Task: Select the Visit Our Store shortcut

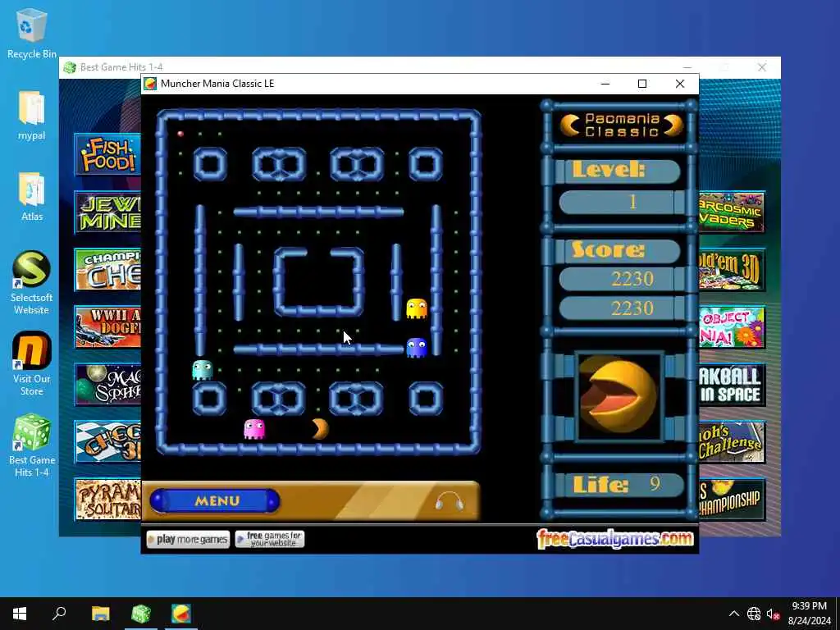Action: tap(32, 364)
